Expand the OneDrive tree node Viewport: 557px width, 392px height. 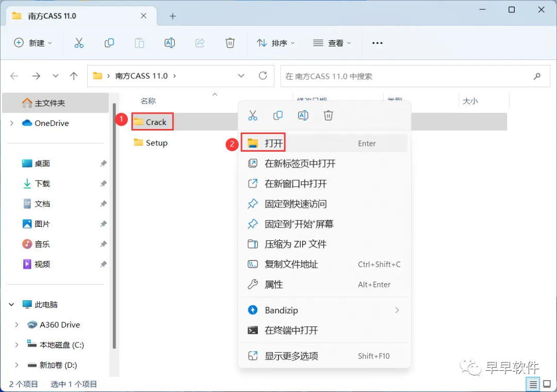click(12, 123)
